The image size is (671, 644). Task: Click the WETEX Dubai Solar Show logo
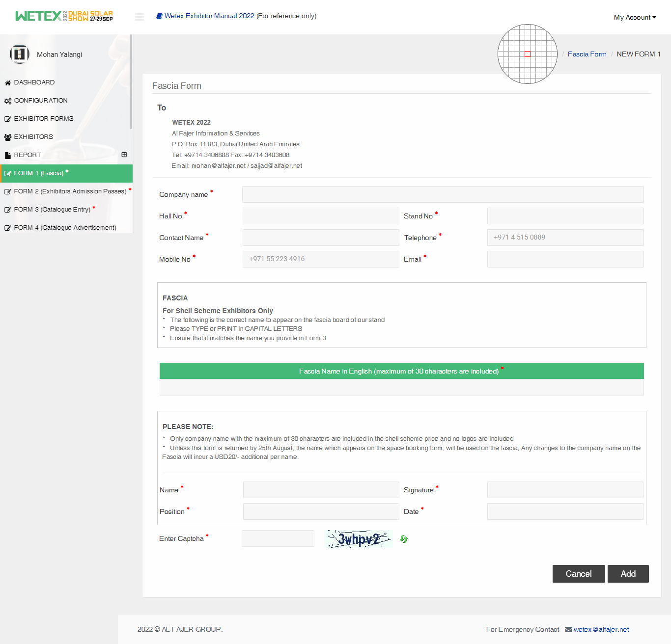[x=63, y=16]
